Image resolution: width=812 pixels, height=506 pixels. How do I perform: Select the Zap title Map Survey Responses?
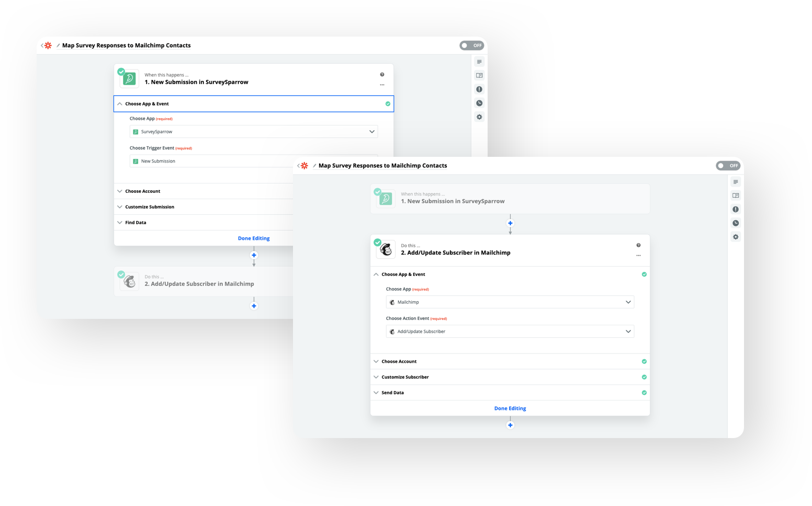pyautogui.click(x=382, y=165)
